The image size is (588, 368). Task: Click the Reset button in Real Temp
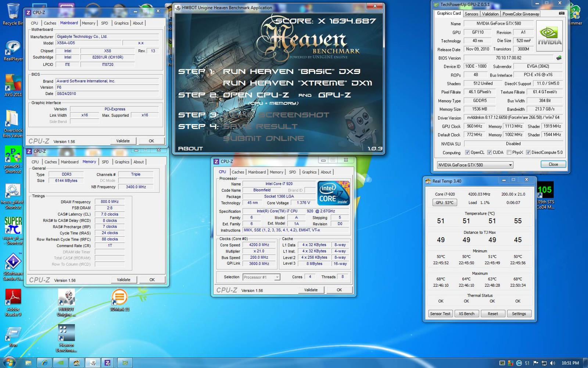point(493,314)
